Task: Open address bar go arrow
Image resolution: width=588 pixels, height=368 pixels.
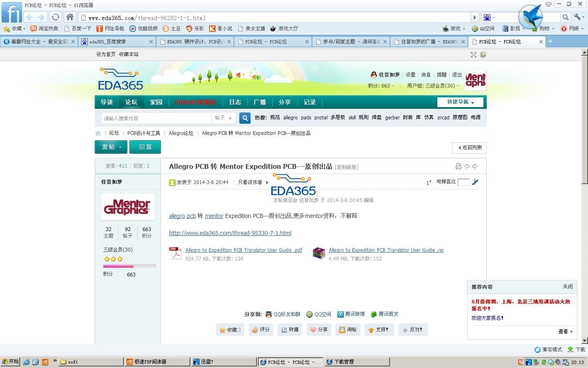Action: point(474,18)
